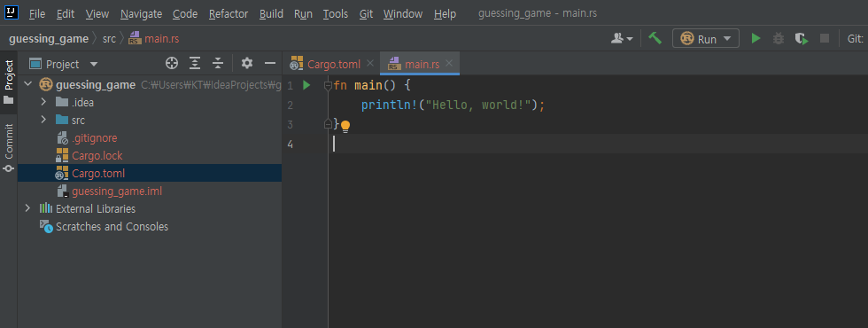The height and width of the screenshot is (328, 868).
Task: Click the Expand All icon
Action: pyautogui.click(x=195, y=64)
